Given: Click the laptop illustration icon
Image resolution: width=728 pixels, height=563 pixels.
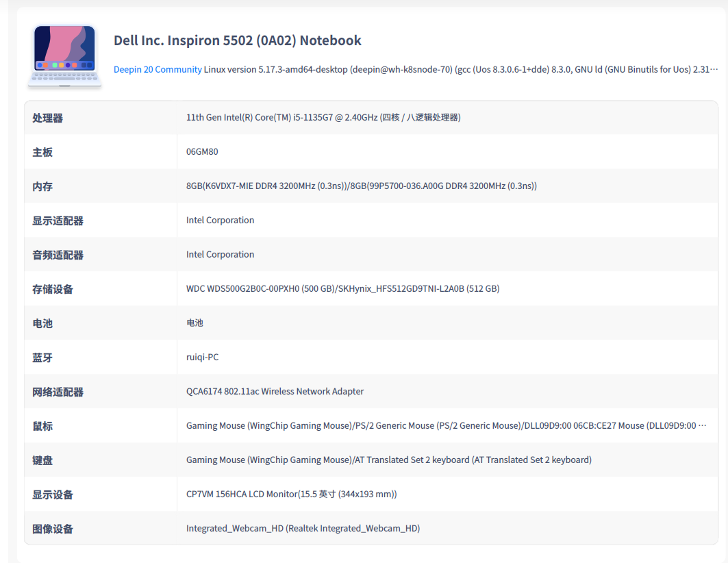Looking at the screenshot, I should coord(64,56).
